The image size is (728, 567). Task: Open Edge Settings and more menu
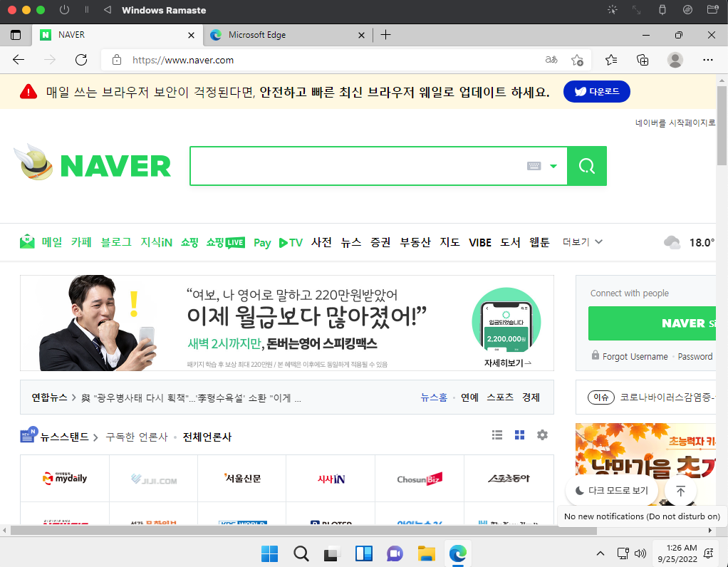[707, 60]
